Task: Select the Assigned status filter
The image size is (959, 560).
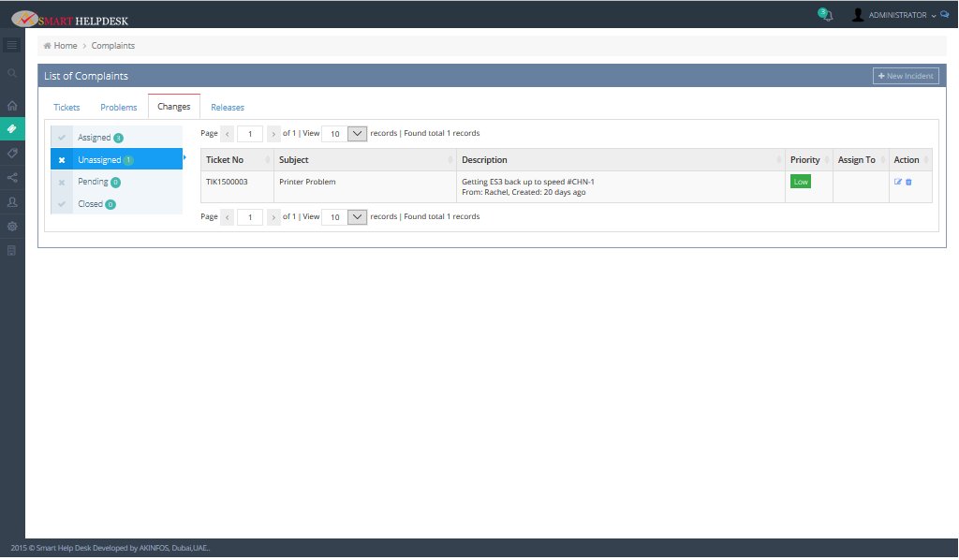Action: coord(94,138)
